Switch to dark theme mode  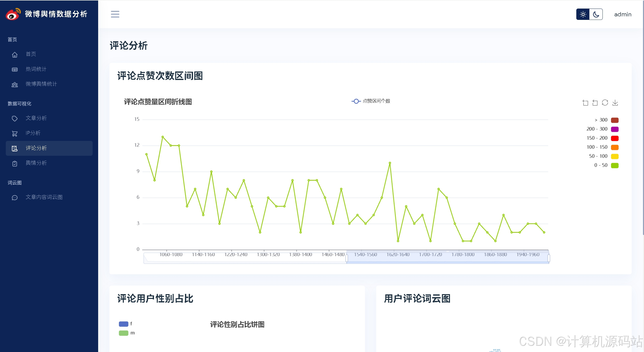(596, 14)
